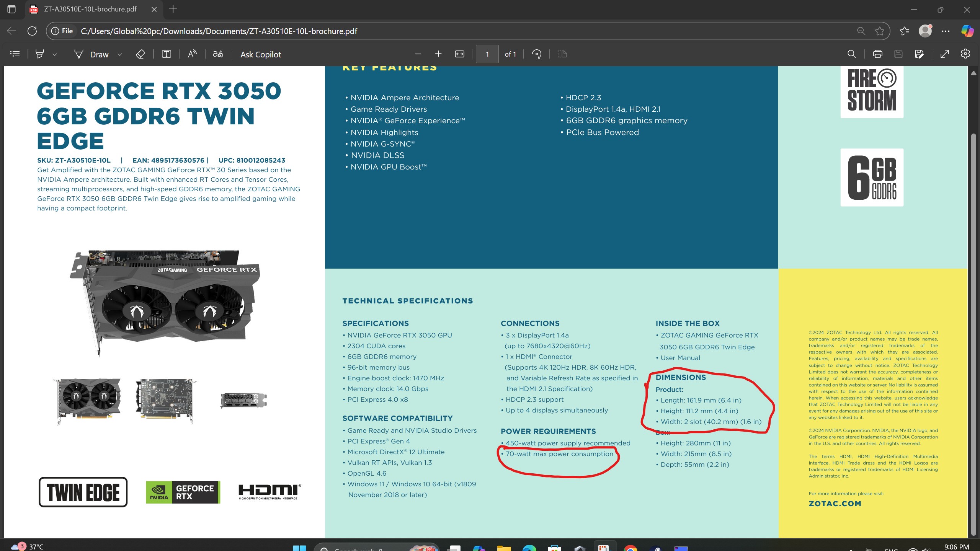Image resolution: width=980 pixels, height=551 pixels.
Task: Add this page to favorites
Action: (x=880, y=31)
